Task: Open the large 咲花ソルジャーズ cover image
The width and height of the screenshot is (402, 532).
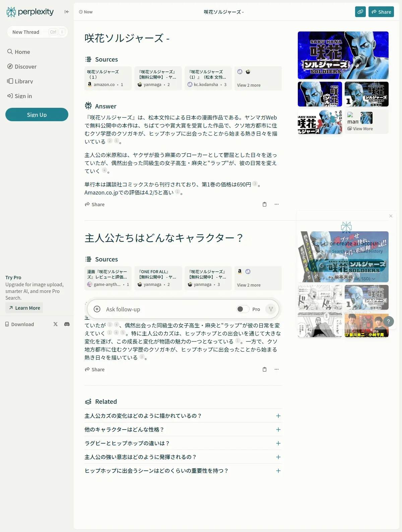Action: pyautogui.click(x=343, y=55)
